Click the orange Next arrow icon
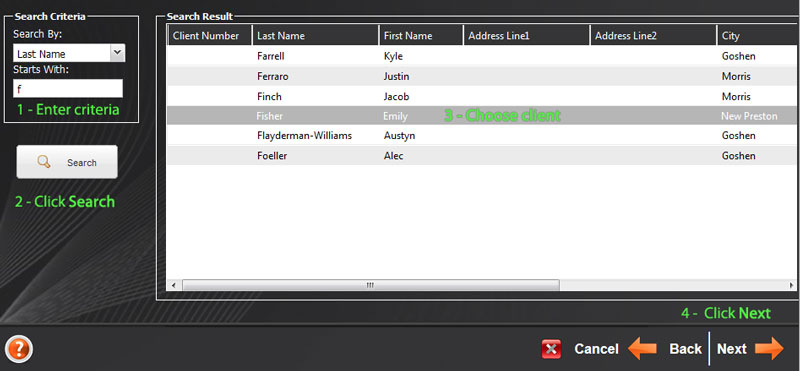 point(769,349)
